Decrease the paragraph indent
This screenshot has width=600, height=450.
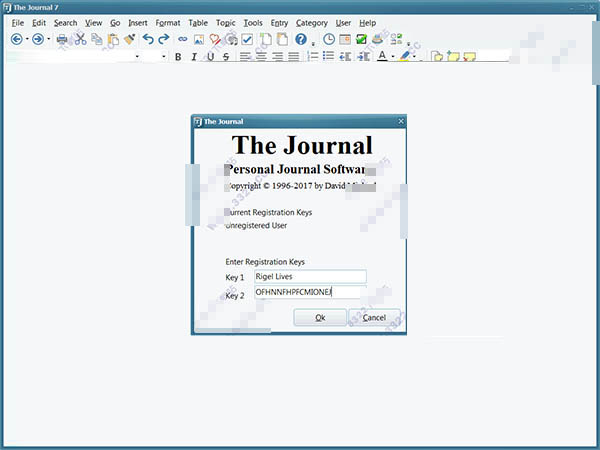(x=345, y=57)
